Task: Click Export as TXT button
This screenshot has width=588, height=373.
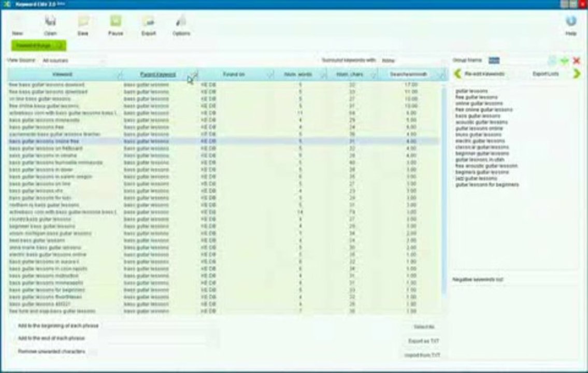Action: 423,341
